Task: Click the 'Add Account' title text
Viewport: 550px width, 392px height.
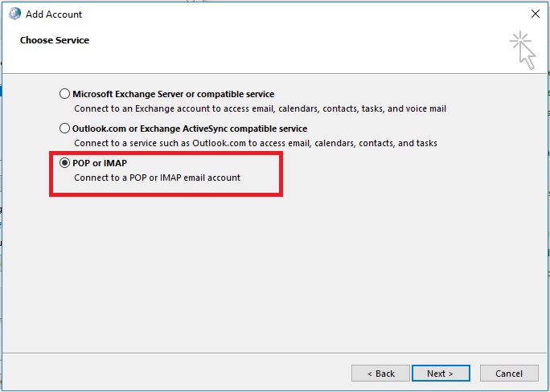Action: coord(54,14)
